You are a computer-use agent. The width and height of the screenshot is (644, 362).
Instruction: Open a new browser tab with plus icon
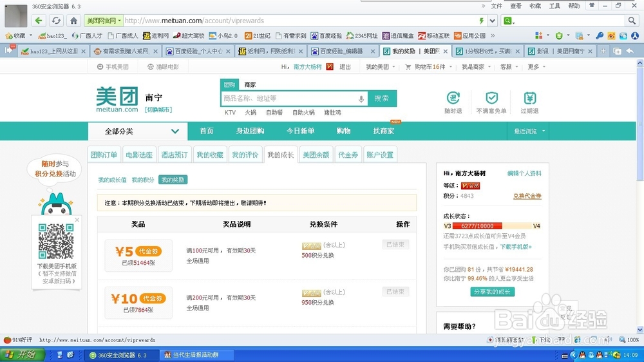(x=603, y=51)
